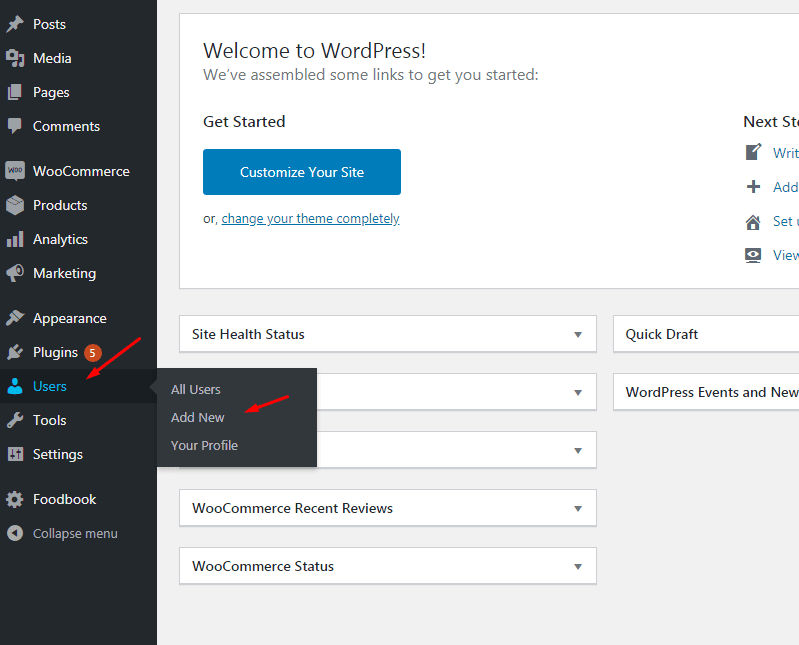Open All Users submenu entry

196,389
